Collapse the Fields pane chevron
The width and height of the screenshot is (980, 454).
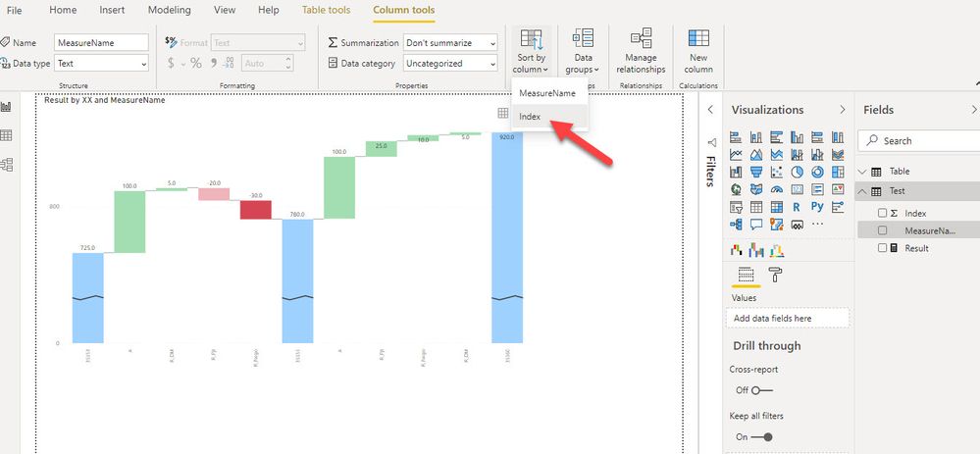[x=973, y=109]
